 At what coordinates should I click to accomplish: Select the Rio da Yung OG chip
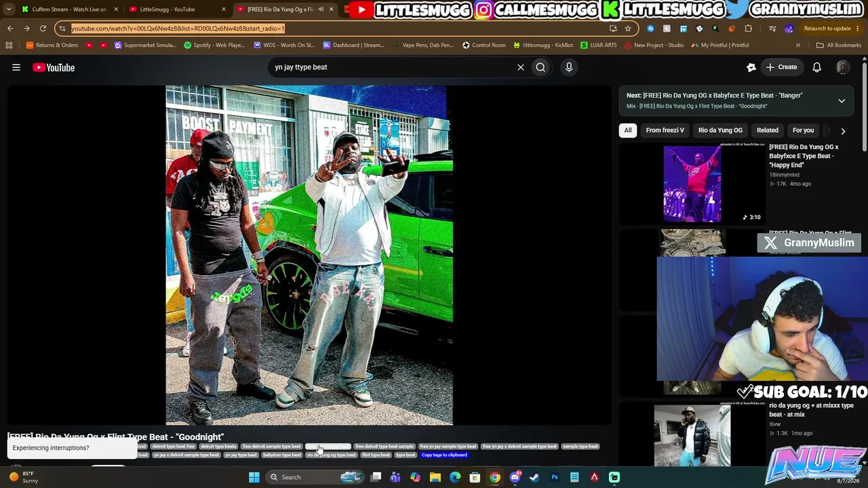(720, 130)
